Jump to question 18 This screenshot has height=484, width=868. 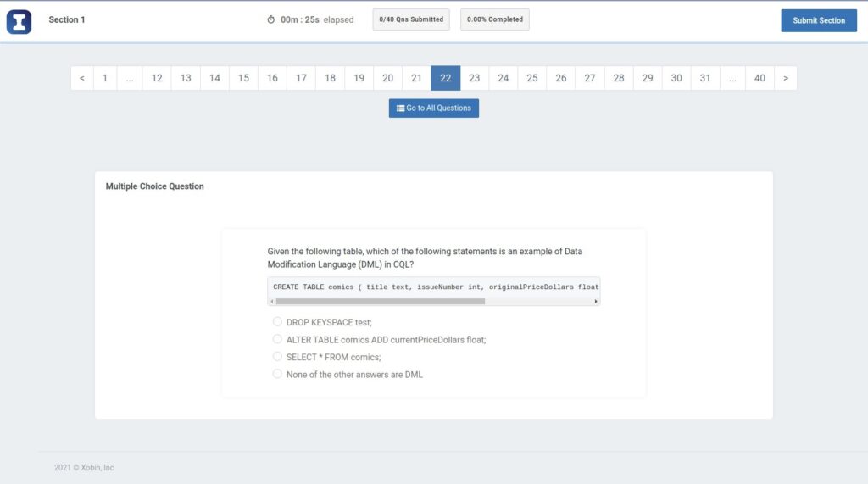pyautogui.click(x=330, y=78)
